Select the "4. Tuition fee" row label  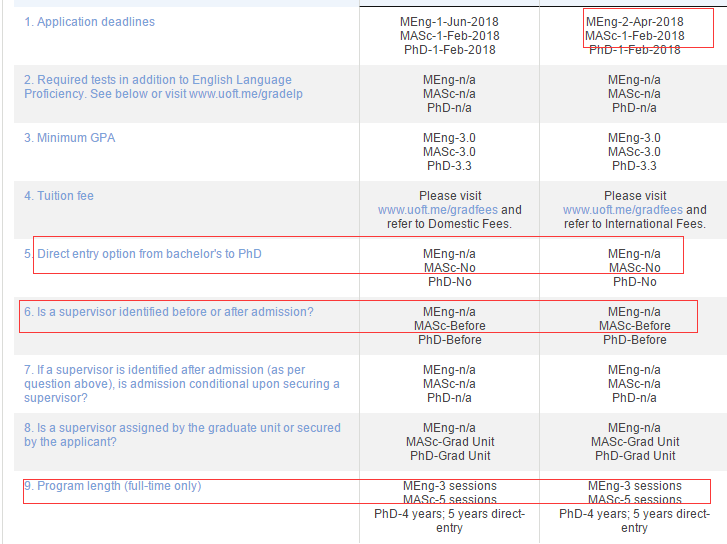[x=59, y=196]
